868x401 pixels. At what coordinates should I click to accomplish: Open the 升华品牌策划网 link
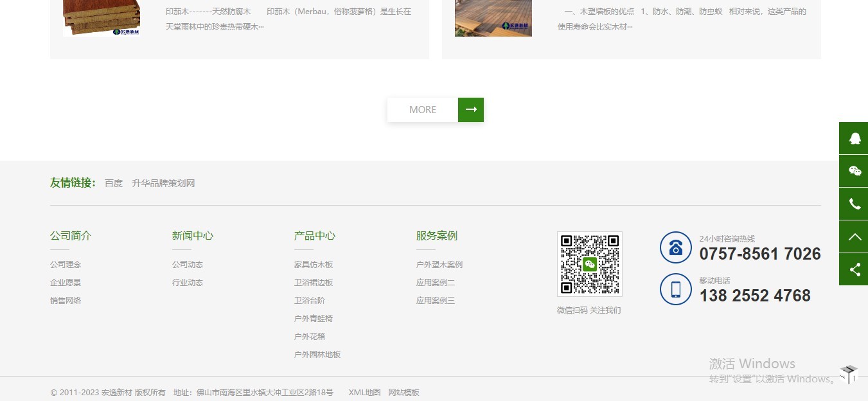tap(163, 183)
